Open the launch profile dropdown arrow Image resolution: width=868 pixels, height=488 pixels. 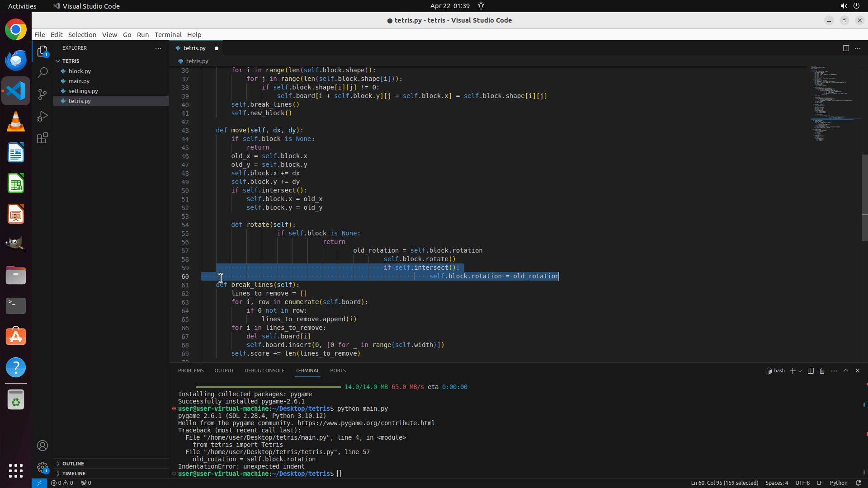tap(800, 371)
